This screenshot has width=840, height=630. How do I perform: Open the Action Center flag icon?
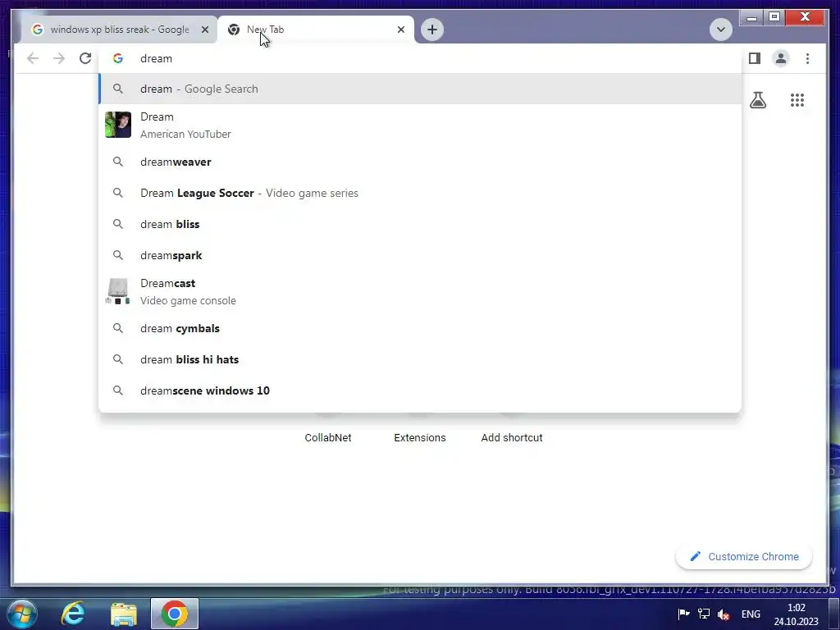pos(683,614)
